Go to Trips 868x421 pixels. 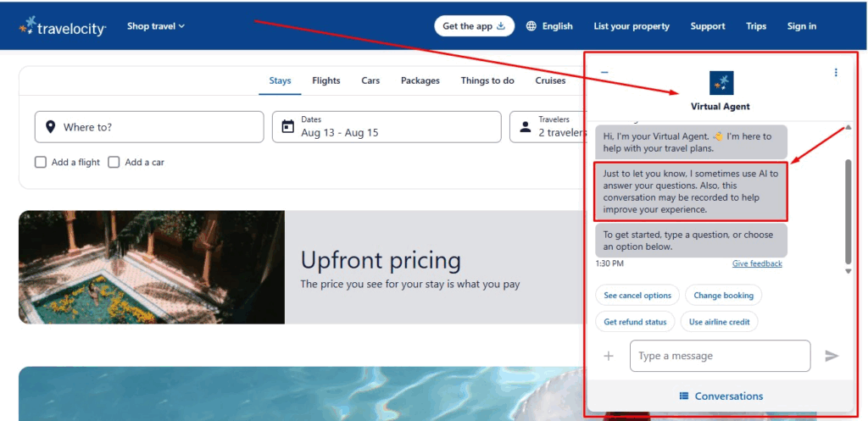pos(756,26)
